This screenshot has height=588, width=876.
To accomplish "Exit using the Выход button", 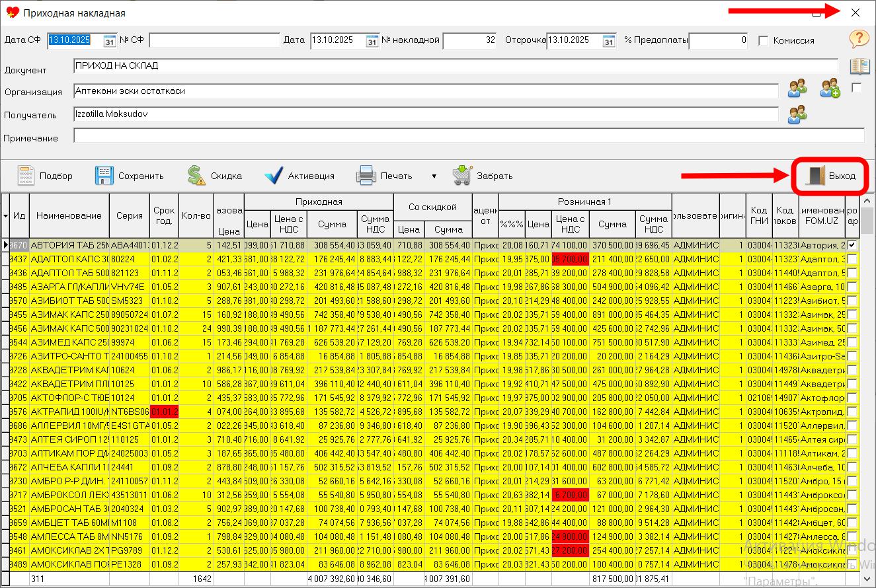I will [831, 176].
